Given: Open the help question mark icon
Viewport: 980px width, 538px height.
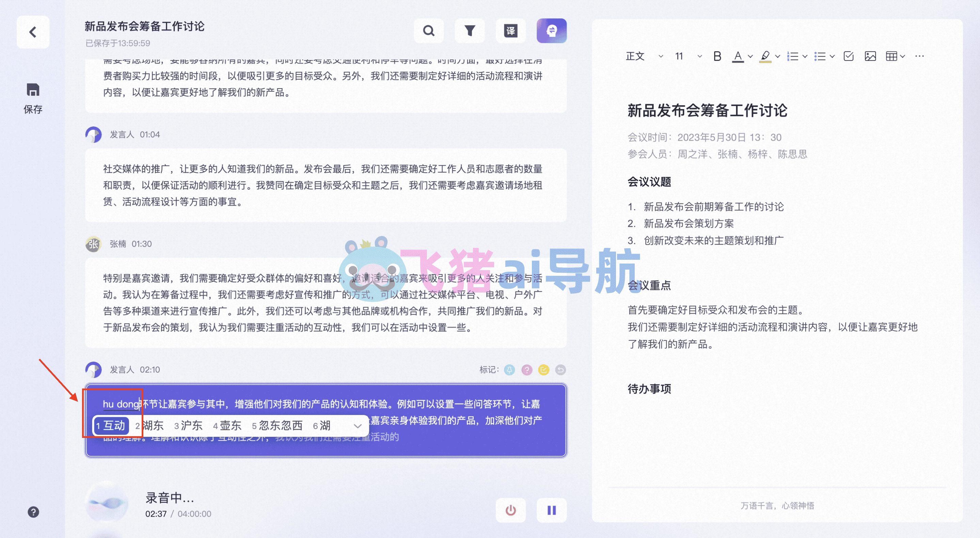Looking at the screenshot, I should [x=33, y=512].
